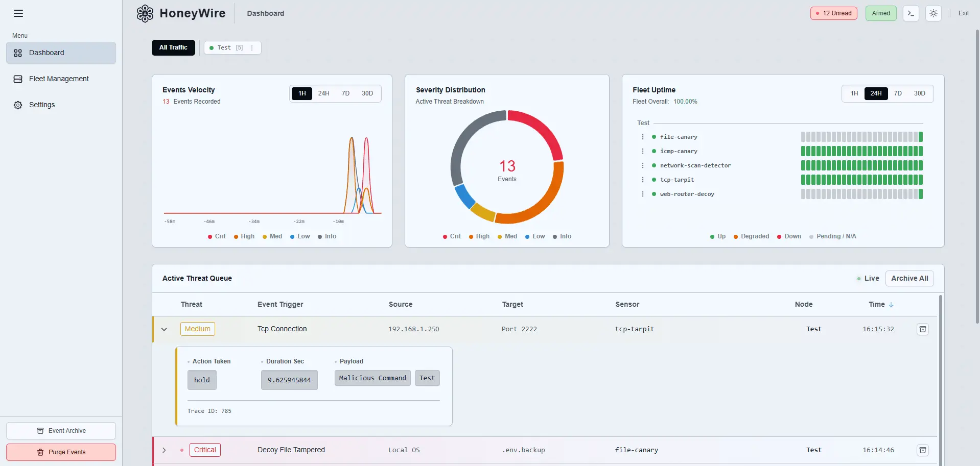Sort by Time column arrow
The height and width of the screenshot is (466, 980).
point(891,305)
